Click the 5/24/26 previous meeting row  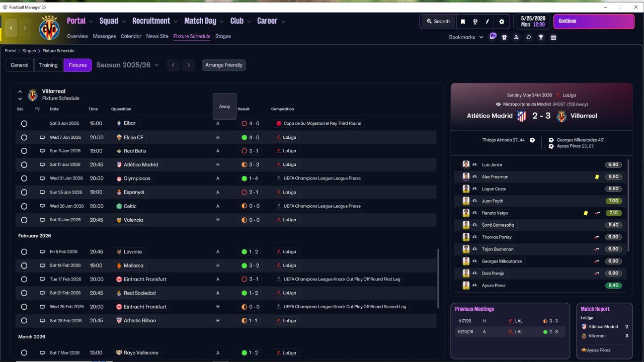pos(510,332)
